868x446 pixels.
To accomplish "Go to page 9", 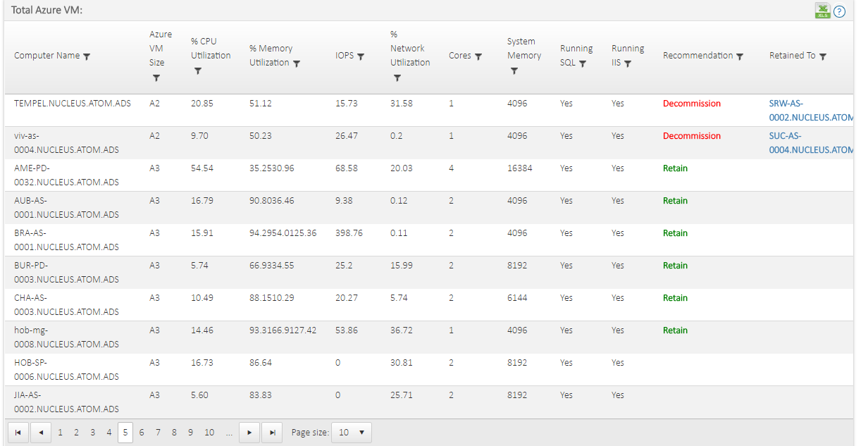I will (x=190, y=433).
